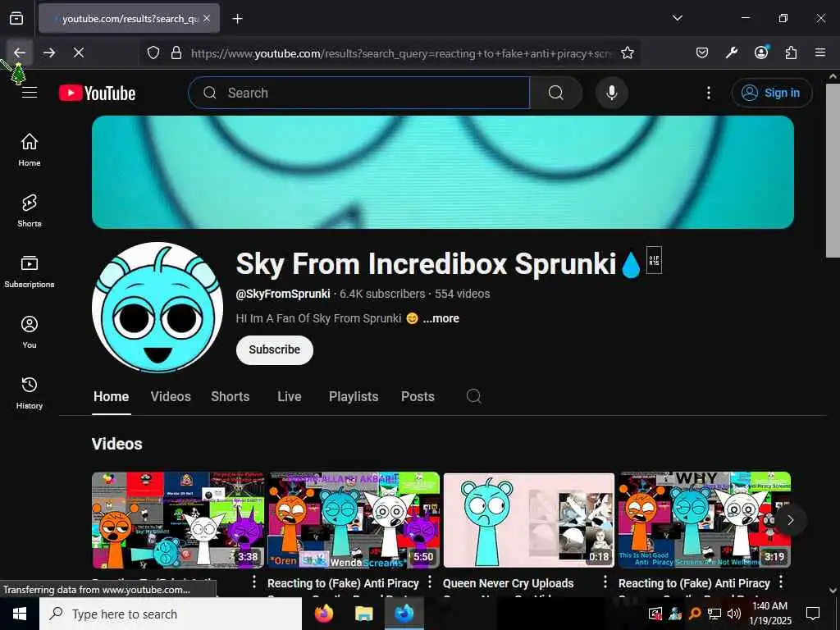Open the Firefox account icon
This screenshot has width=840, height=630.
click(x=760, y=52)
